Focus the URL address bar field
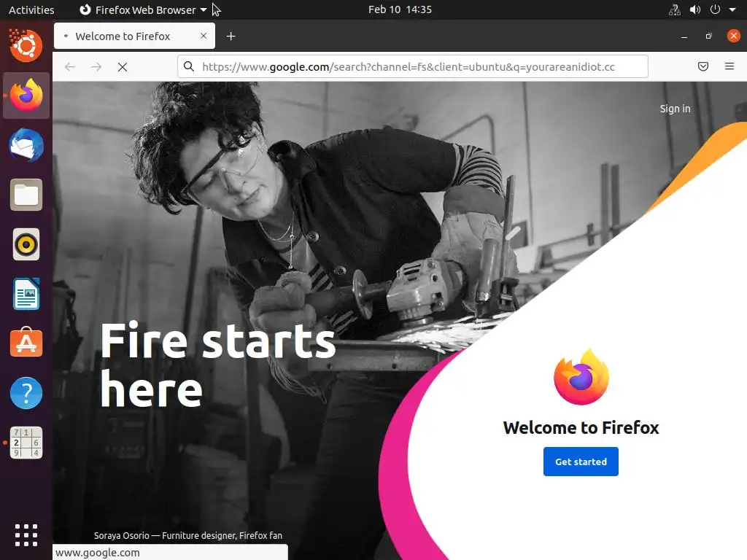Screen dimensions: 747x560 tap(413, 66)
